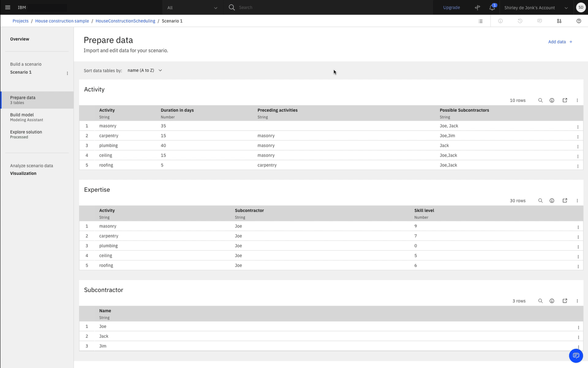Search within the Activity table
The image size is (588, 368).
coord(540,100)
